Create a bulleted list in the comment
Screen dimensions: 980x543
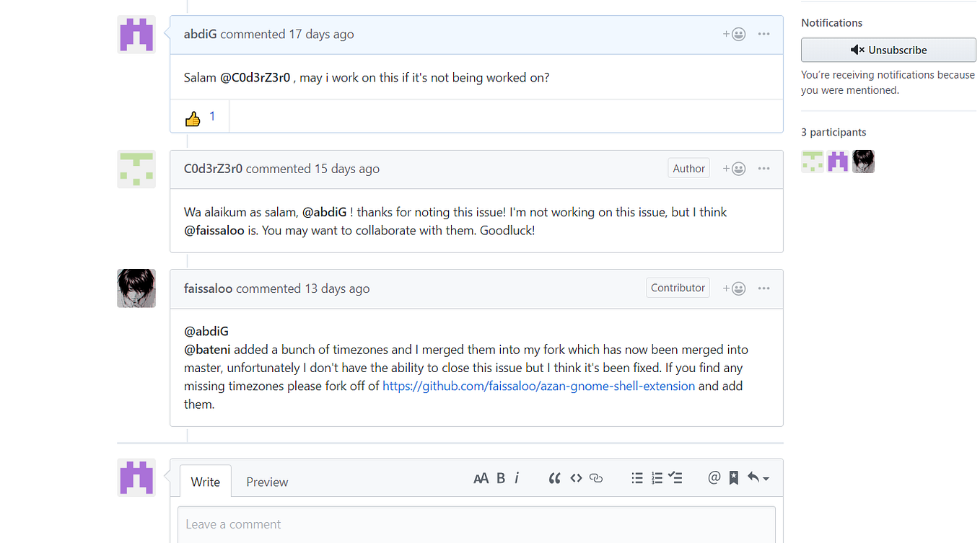pyautogui.click(x=637, y=477)
